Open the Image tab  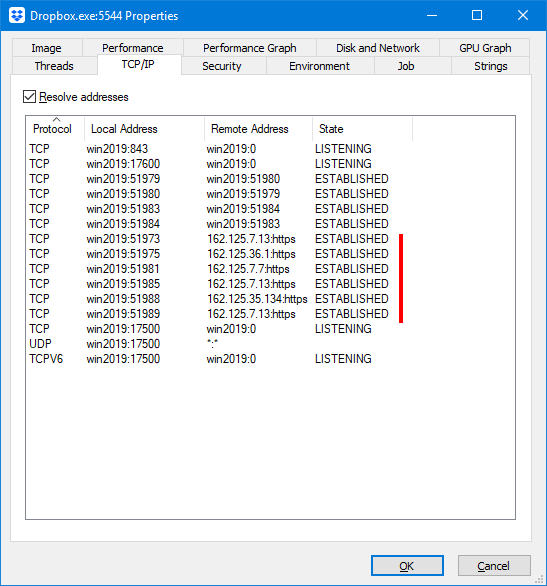(47, 48)
